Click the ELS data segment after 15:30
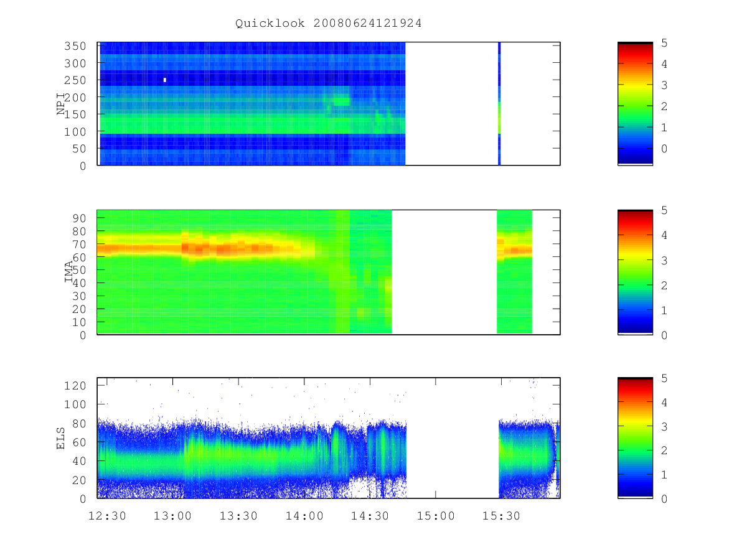Viewport: 747px width, 560px height. pyautogui.click(x=529, y=459)
